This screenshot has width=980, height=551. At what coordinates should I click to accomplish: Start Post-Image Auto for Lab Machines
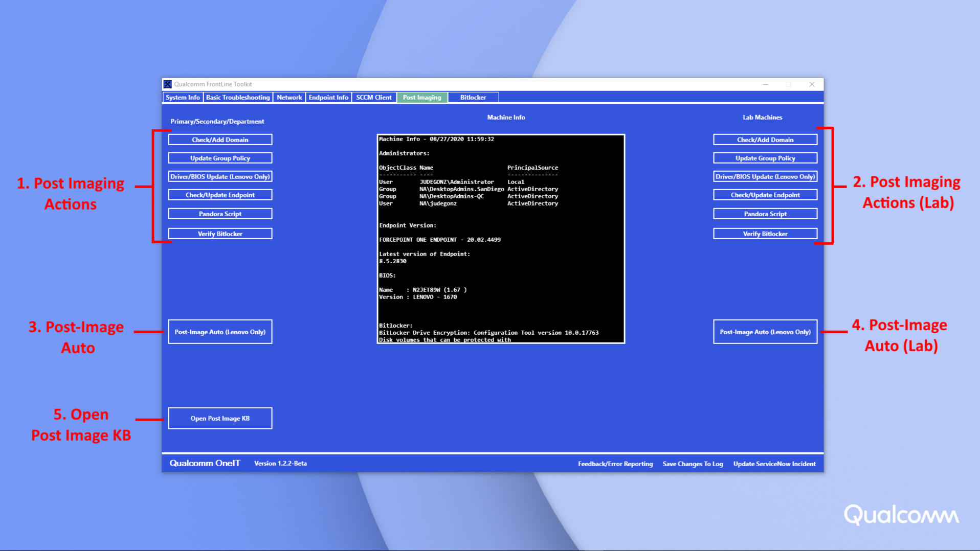point(765,332)
